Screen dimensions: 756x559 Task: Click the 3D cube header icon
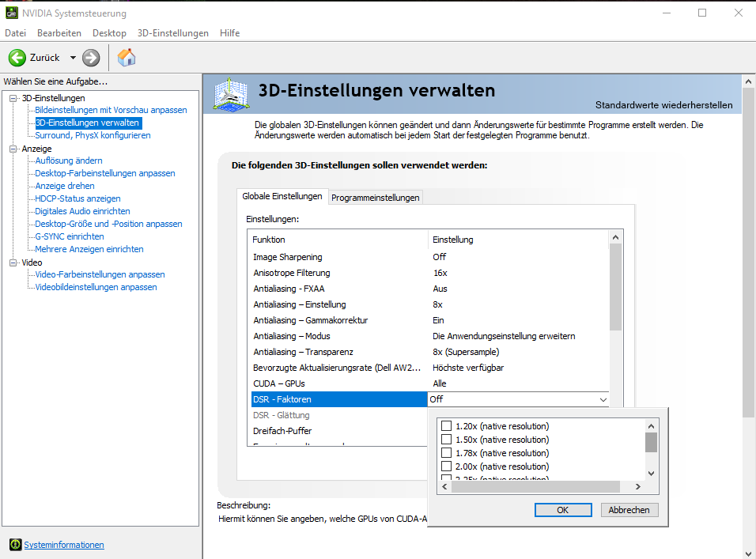(x=231, y=94)
